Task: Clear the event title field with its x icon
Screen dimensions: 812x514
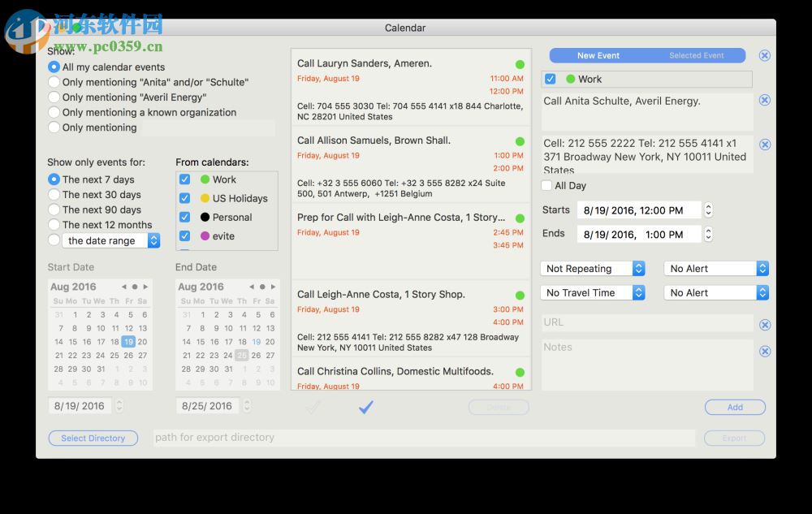Action: [x=765, y=101]
